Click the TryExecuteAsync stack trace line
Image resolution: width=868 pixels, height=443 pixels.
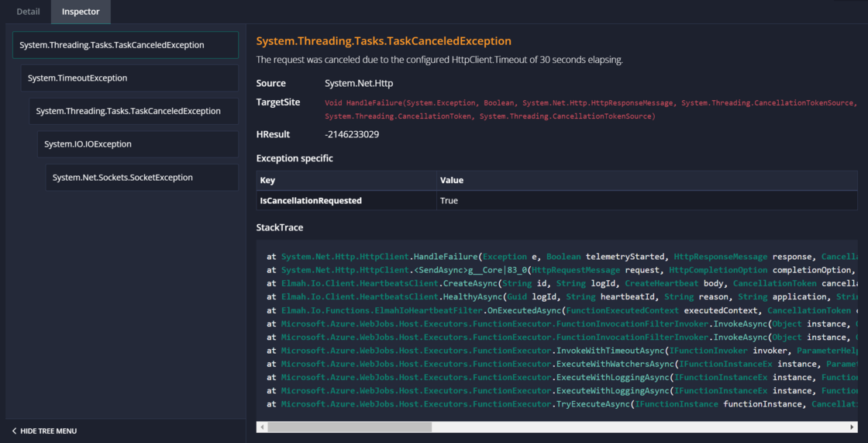point(561,403)
